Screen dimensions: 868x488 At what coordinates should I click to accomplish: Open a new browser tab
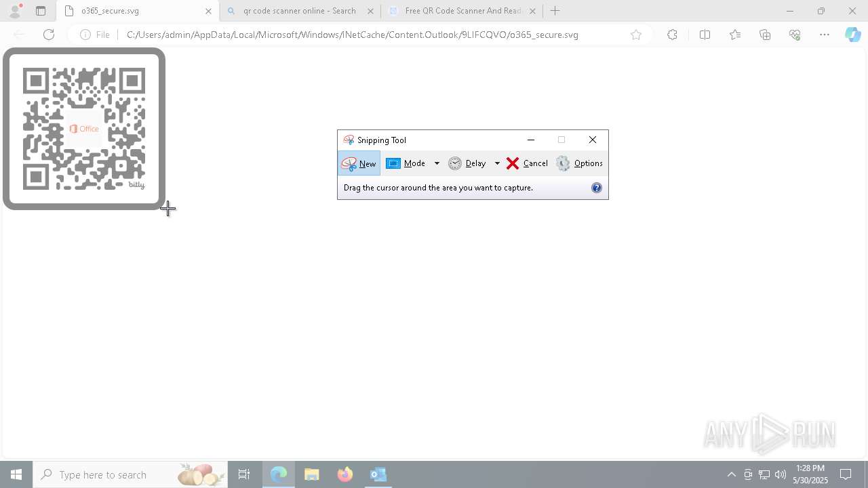(555, 11)
